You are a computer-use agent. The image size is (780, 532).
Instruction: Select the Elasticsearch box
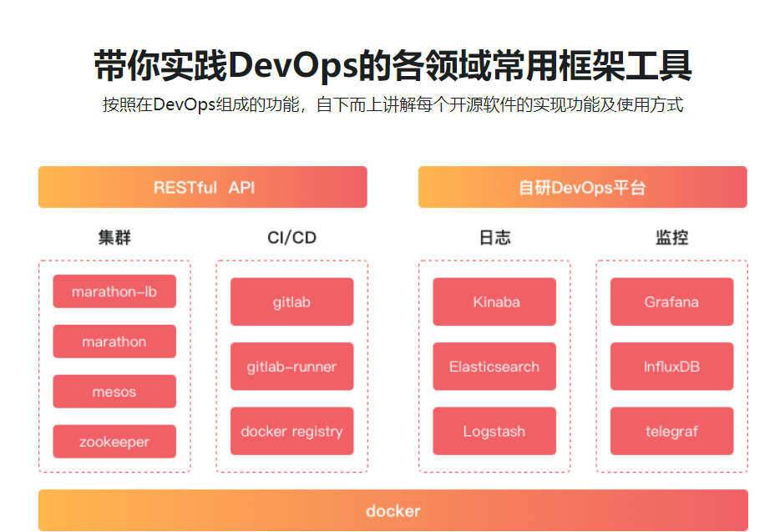(494, 367)
